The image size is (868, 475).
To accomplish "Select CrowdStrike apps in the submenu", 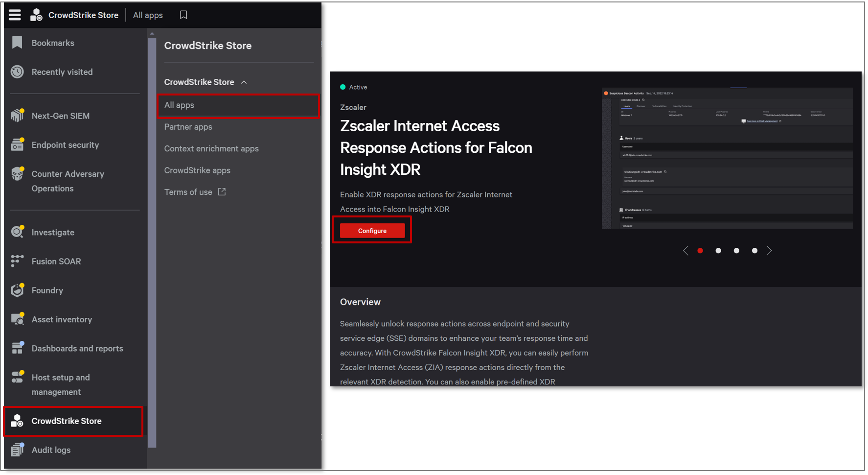I will coord(197,170).
